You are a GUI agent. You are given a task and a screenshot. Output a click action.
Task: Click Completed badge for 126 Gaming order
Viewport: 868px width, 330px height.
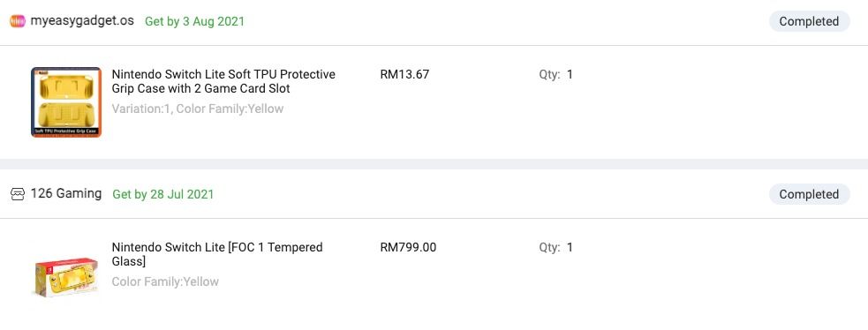click(809, 194)
